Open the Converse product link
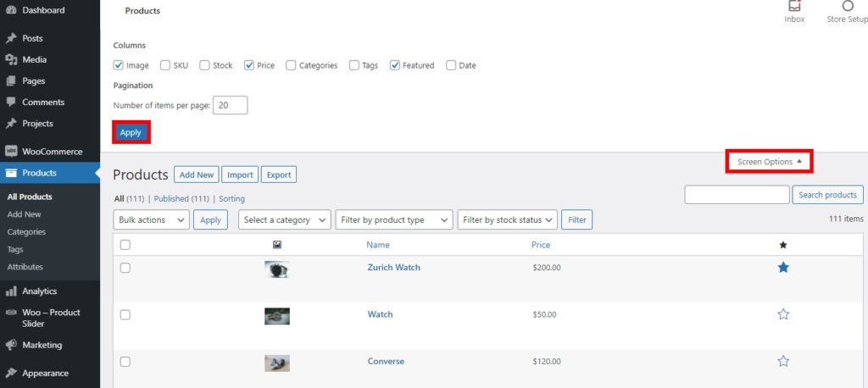 coord(386,362)
